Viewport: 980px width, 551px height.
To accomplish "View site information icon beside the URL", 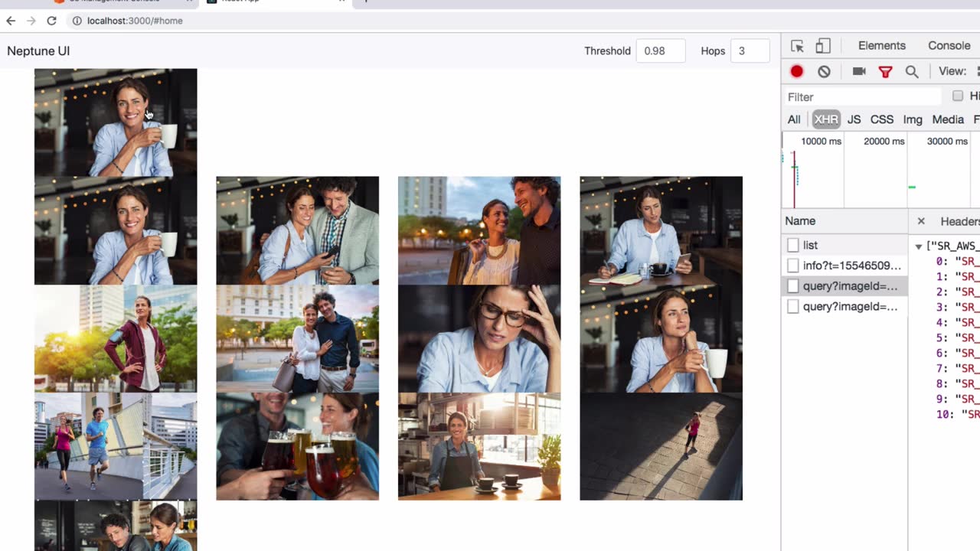I will (77, 21).
